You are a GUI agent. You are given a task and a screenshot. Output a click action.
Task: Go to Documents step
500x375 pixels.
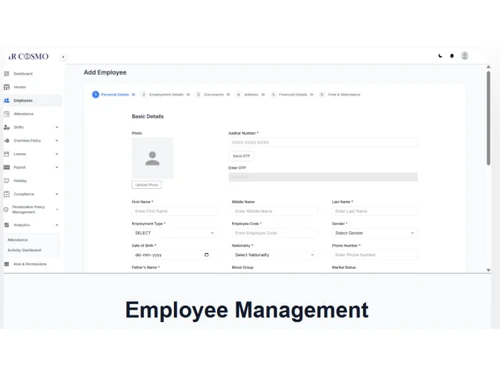coord(214,95)
